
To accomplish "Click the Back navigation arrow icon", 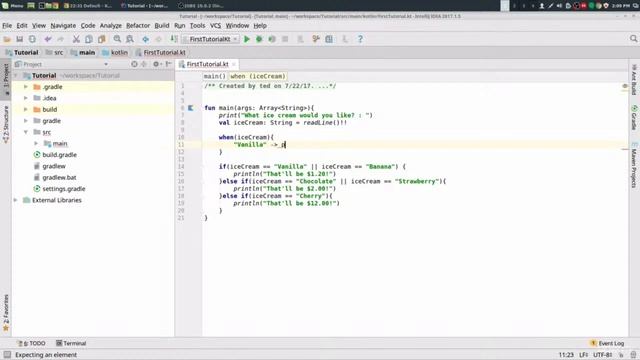I will [145, 39].
